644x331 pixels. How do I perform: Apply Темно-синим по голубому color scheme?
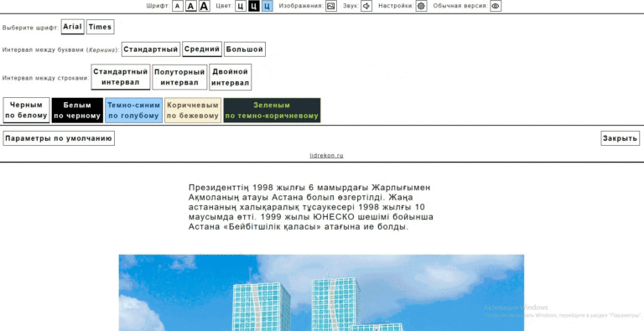(134, 110)
